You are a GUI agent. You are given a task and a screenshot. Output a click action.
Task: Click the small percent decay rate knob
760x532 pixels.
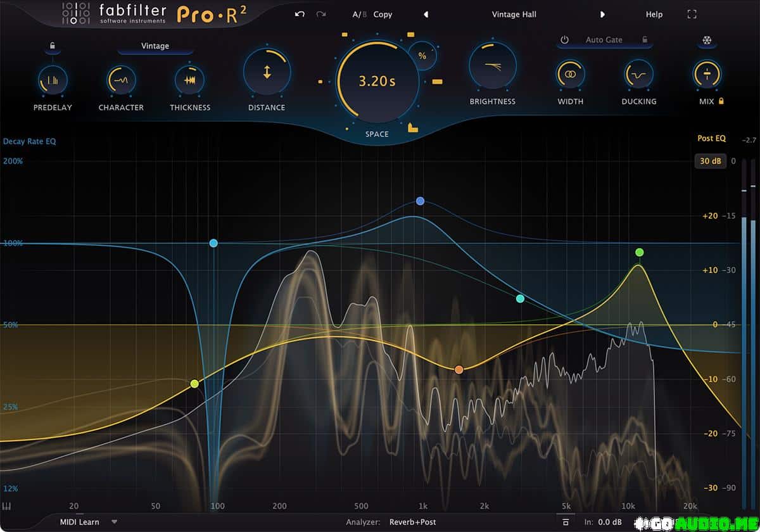tap(422, 56)
